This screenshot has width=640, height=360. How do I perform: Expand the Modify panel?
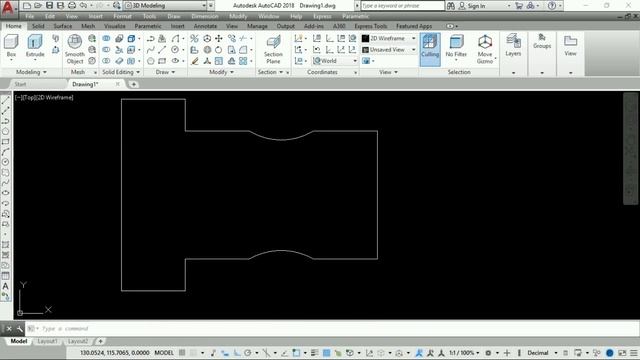[x=222, y=72]
